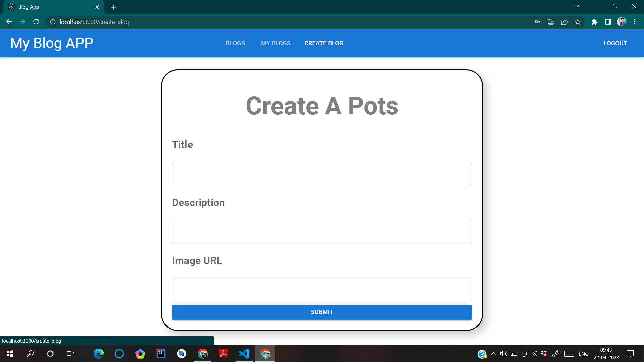Check battery status tray icon
Image resolution: width=644 pixels, height=362 pixels.
point(514,354)
